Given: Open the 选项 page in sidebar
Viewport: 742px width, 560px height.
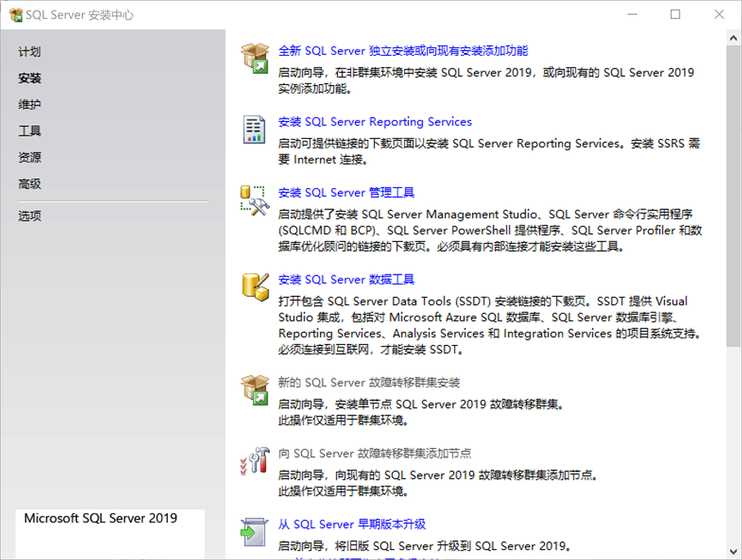Looking at the screenshot, I should (x=29, y=216).
